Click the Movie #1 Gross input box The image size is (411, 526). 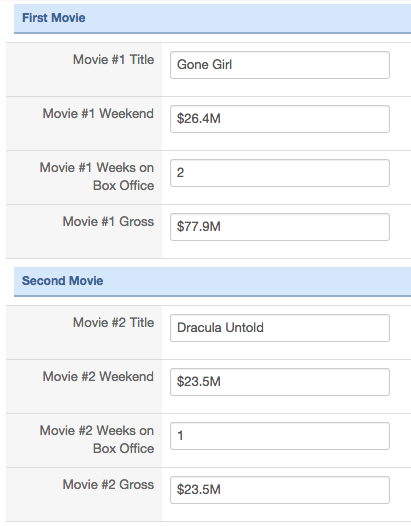pyautogui.click(x=280, y=227)
